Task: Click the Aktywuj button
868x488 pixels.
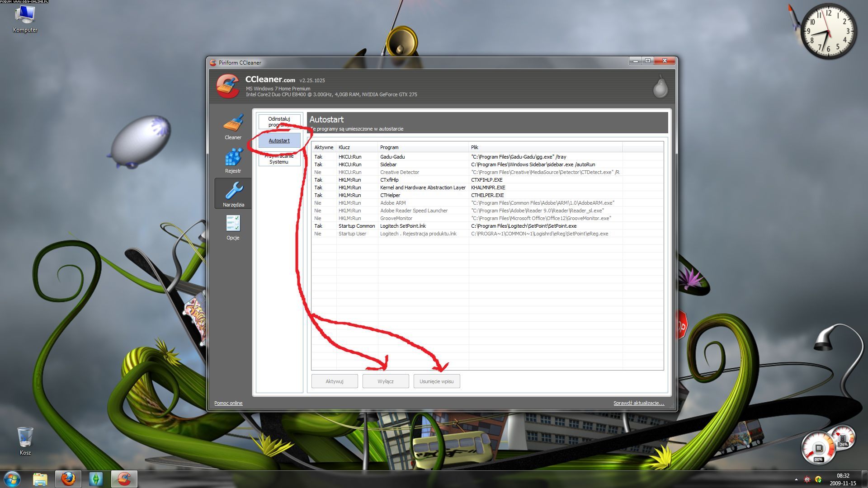Action: [335, 381]
